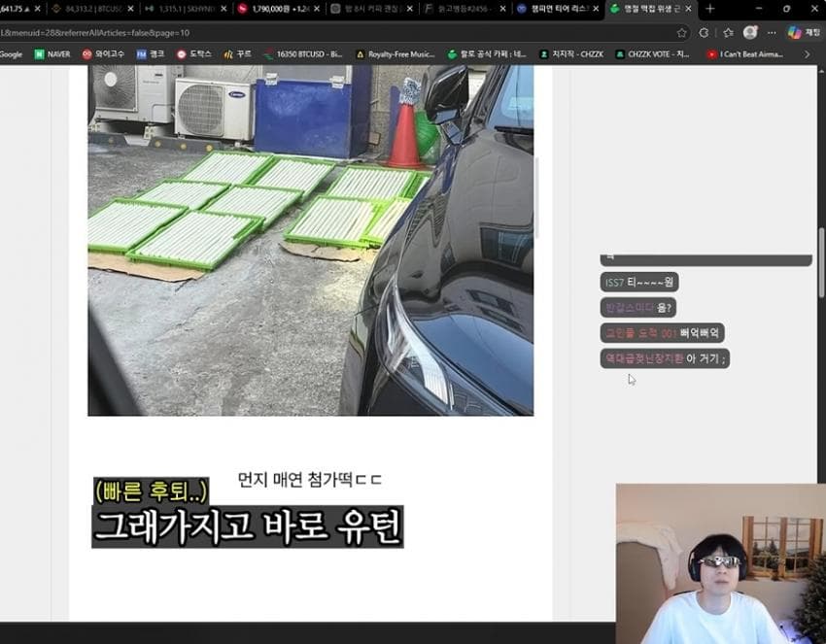Expand the bookmarks bar overflow chevron
The height and width of the screenshot is (644, 826).
(x=807, y=54)
